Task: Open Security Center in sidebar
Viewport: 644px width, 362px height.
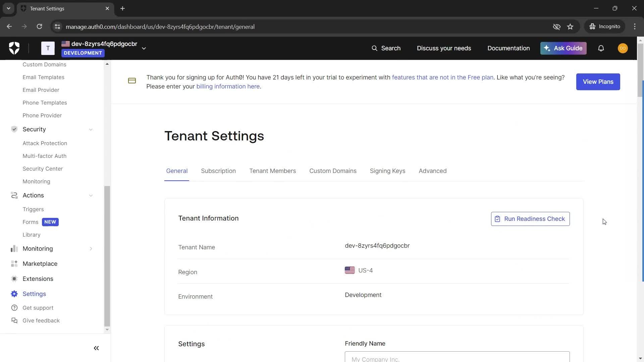Action: pos(43,169)
